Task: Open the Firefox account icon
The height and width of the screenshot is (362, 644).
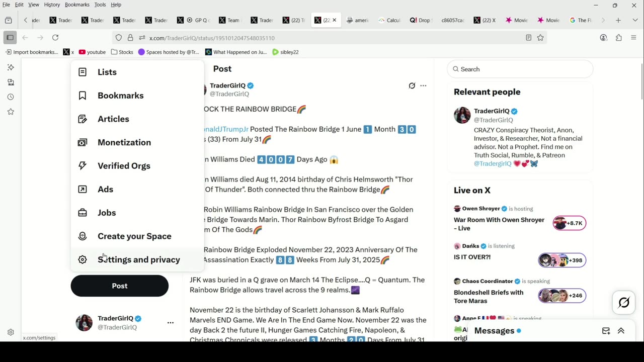Action: (604, 38)
